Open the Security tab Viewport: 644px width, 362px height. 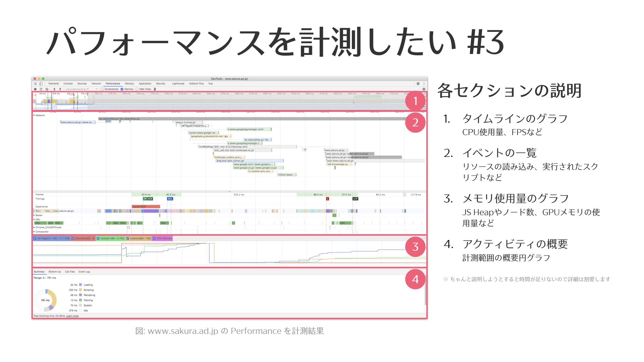[x=161, y=84]
